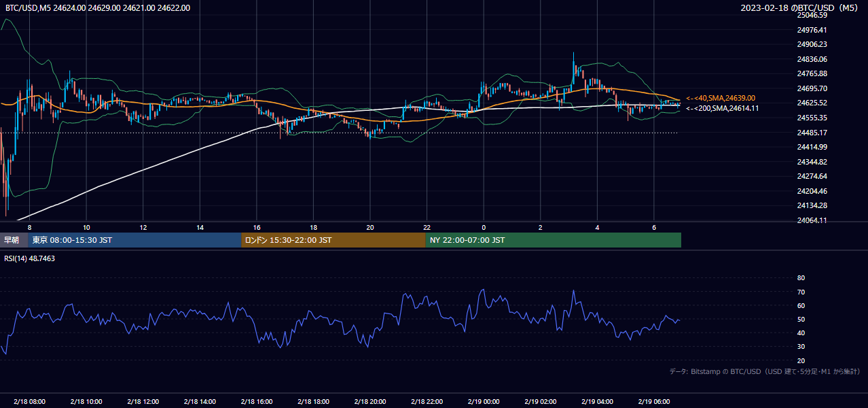Click price axis label 24836.06
Image resolution: width=868 pixels, height=408 pixels.
click(812, 59)
